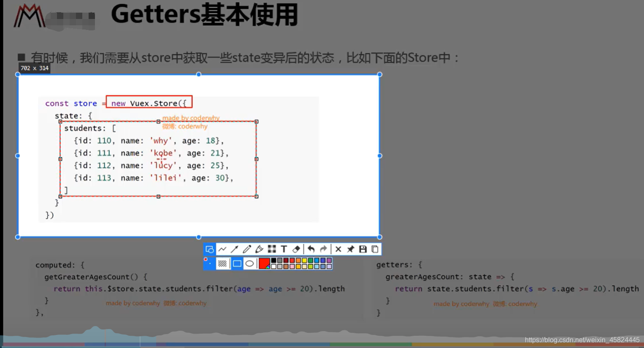Screen dimensions: 644x348
Task: Copy the screenshot to clipboard
Action: tap(375, 249)
